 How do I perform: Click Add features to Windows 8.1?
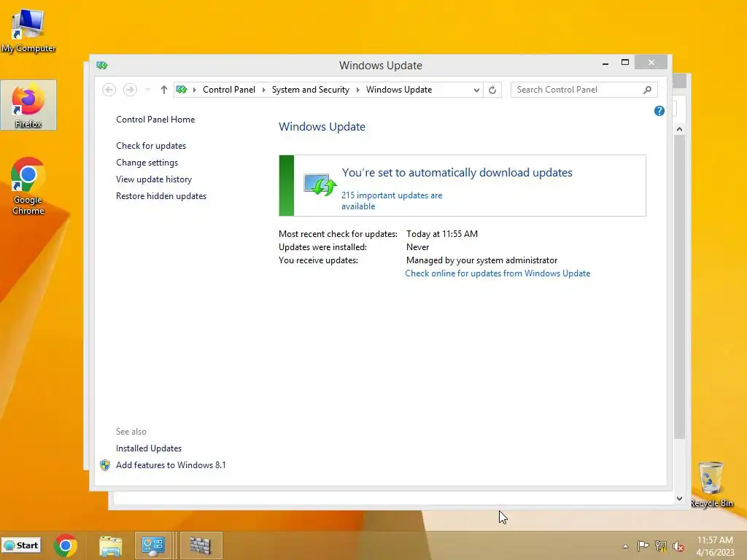click(x=171, y=464)
